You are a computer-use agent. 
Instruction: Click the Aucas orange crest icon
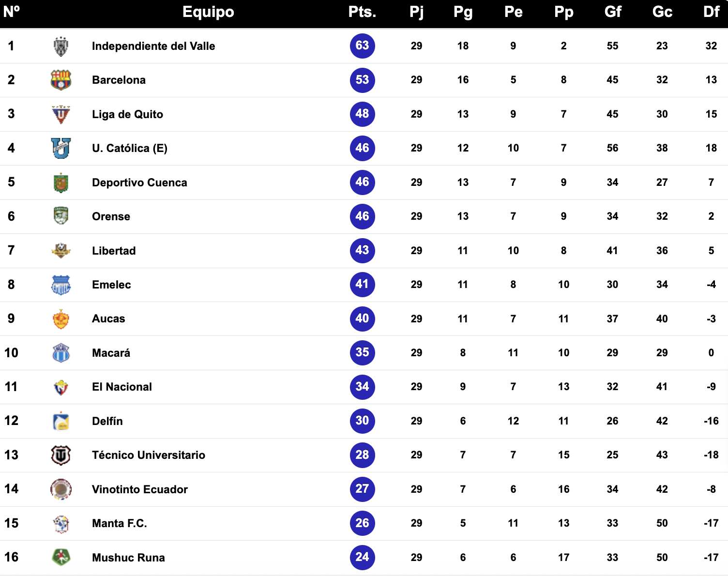[61, 319]
